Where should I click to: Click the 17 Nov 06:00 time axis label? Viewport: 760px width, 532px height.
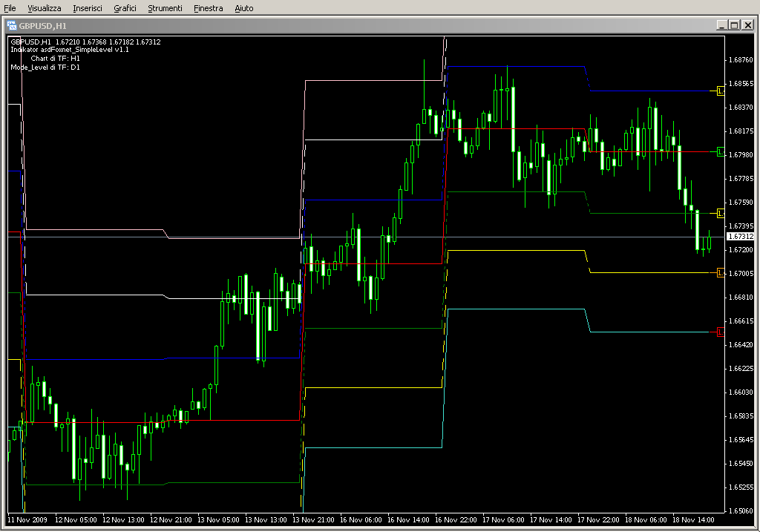[x=503, y=520]
